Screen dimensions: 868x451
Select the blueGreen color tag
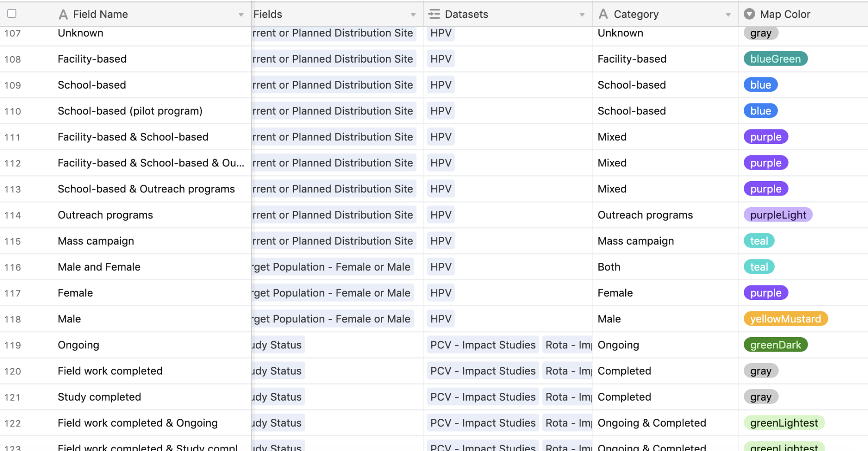tap(776, 59)
